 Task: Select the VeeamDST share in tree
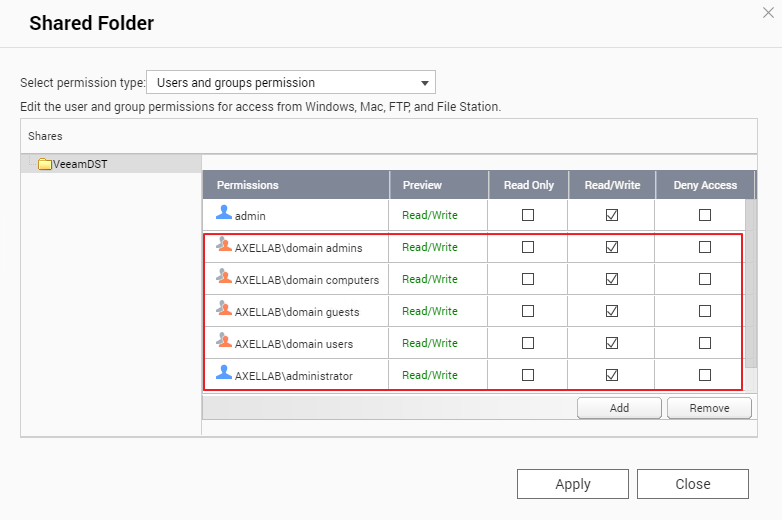[x=80, y=164]
